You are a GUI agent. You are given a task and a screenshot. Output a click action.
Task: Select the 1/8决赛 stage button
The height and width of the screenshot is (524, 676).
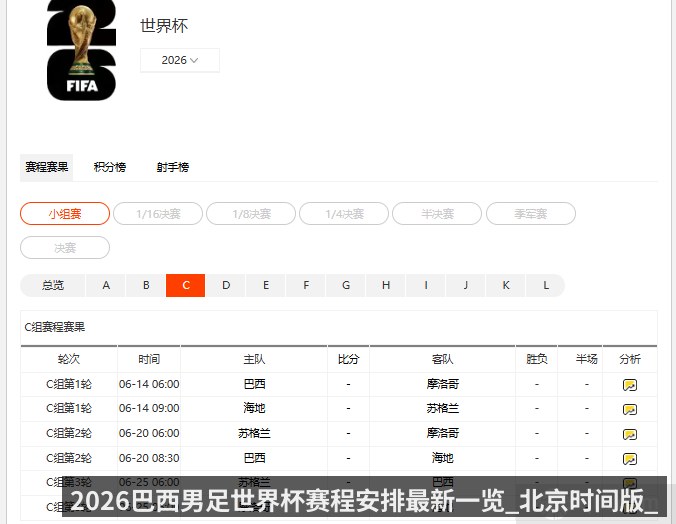click(251, 213)
